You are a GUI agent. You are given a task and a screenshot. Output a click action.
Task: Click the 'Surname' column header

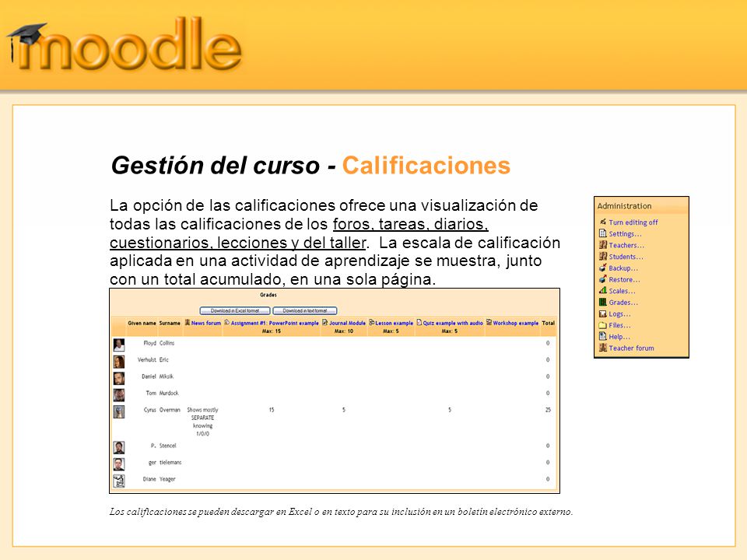[x=170, y=323]
